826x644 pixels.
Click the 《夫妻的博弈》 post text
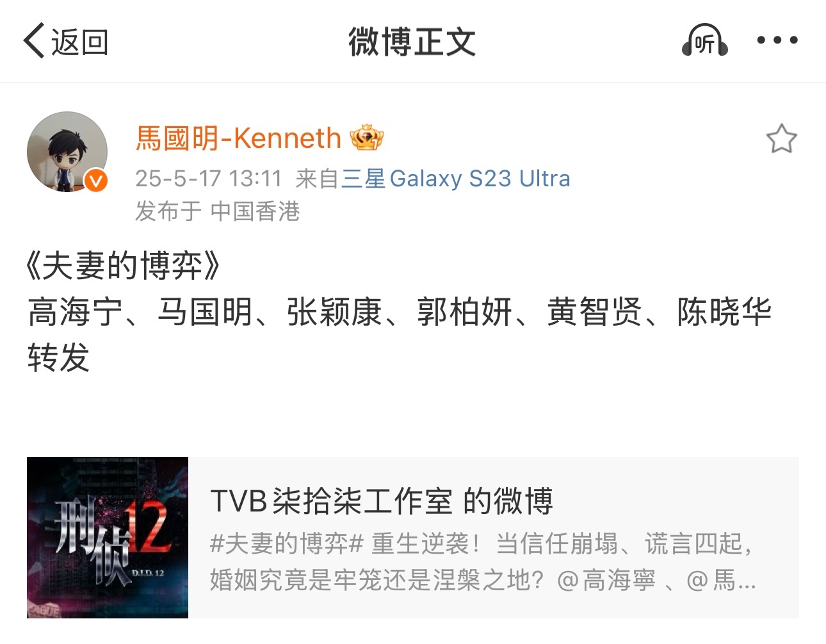click(x=123, y=266)
